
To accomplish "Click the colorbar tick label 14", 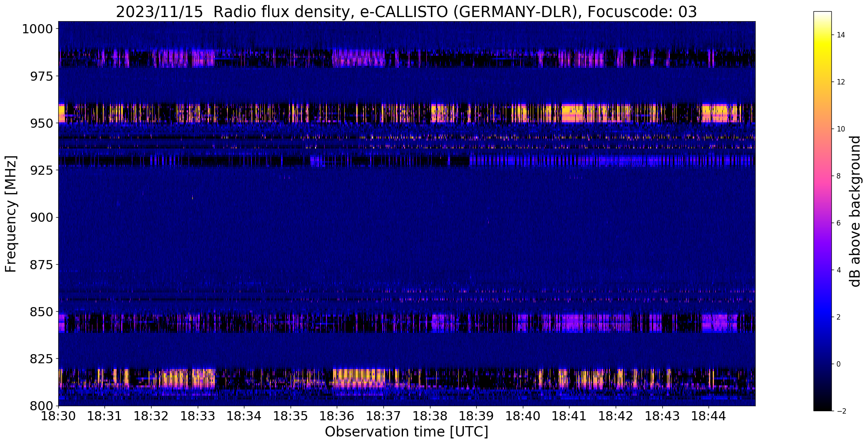I will (841, 35).
